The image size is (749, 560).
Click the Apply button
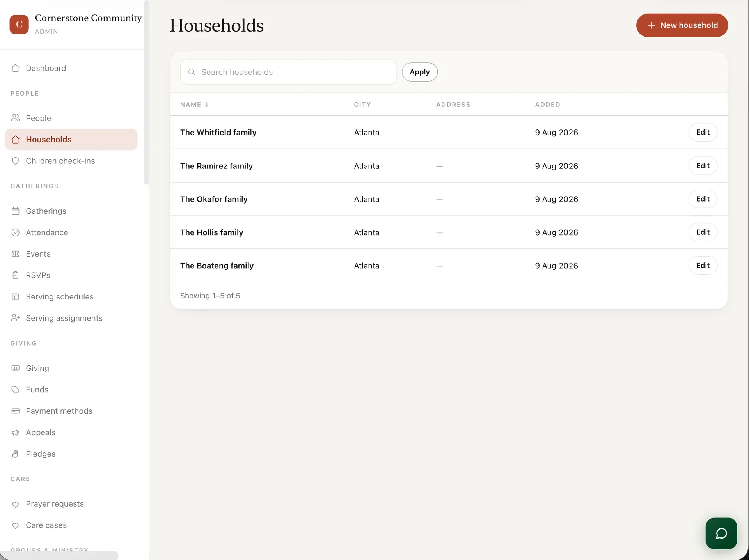point(420,72)
